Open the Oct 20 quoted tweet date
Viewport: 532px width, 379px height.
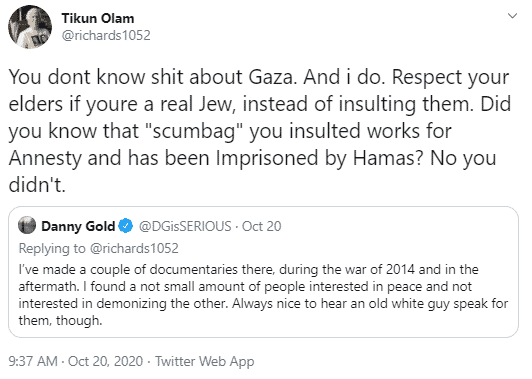point(262,226)
